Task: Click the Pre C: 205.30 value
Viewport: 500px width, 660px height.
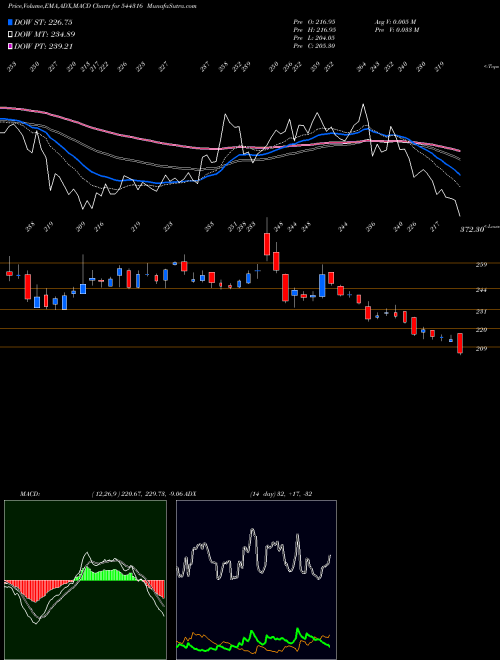Action: click(x=314, y=46)
